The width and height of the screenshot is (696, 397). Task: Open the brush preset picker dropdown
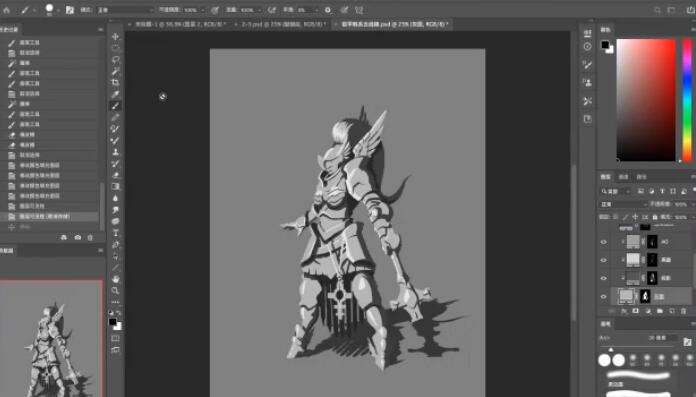tap(50, 9)
